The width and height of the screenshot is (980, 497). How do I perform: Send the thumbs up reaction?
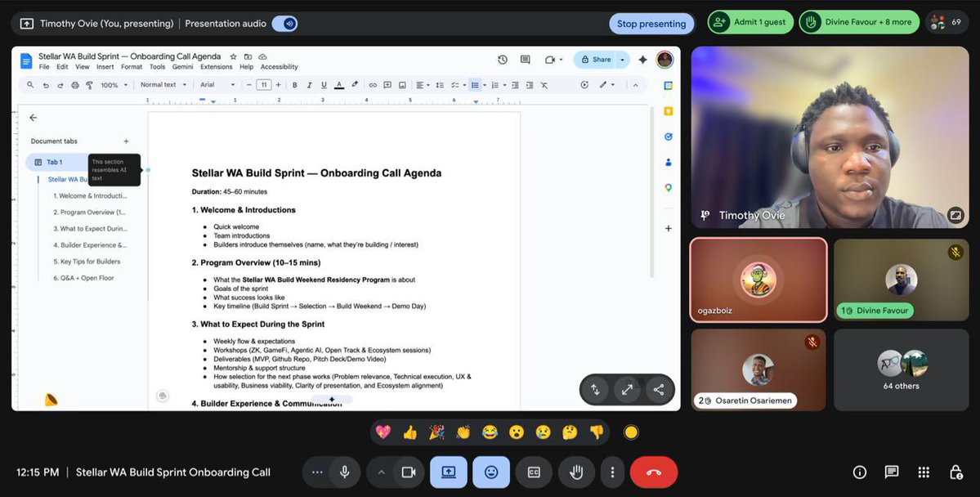(410, 432)
